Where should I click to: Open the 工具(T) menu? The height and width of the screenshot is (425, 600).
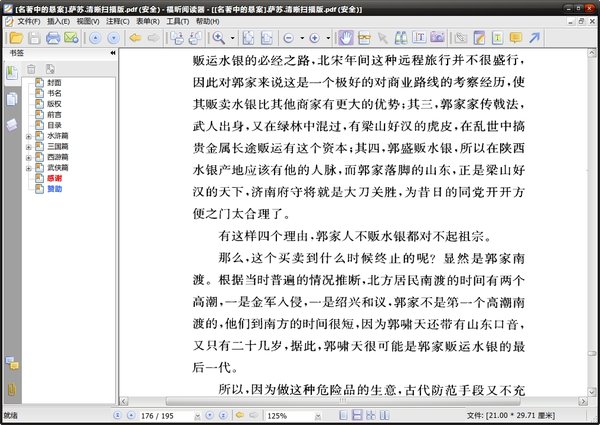(x=177, y=20)
